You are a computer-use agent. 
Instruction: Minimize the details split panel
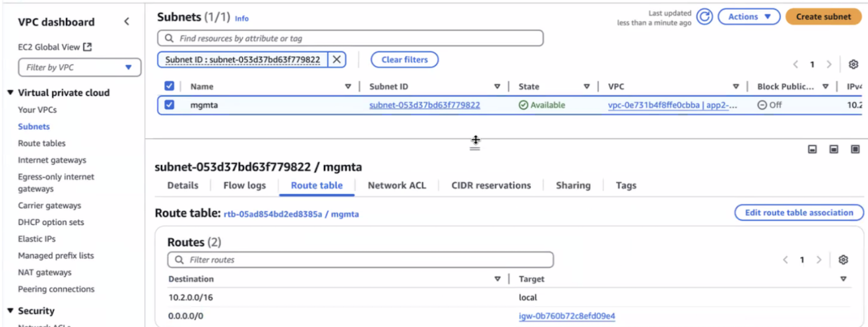[x=812, y=149]
